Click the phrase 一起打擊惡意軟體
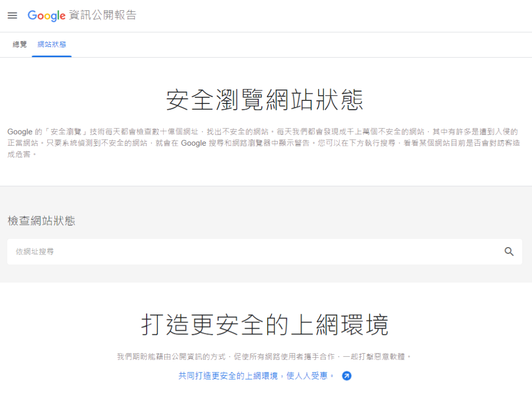This screenshot has width=532, height=400. click(x=374, y=356)
